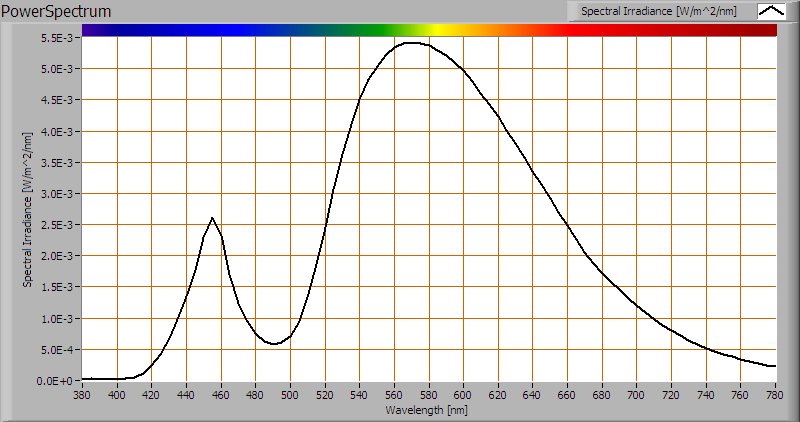This screenshot has width=800, height=422.
Task: Click the curve's main peak near 570 nm
Action: tap(411, 42)
